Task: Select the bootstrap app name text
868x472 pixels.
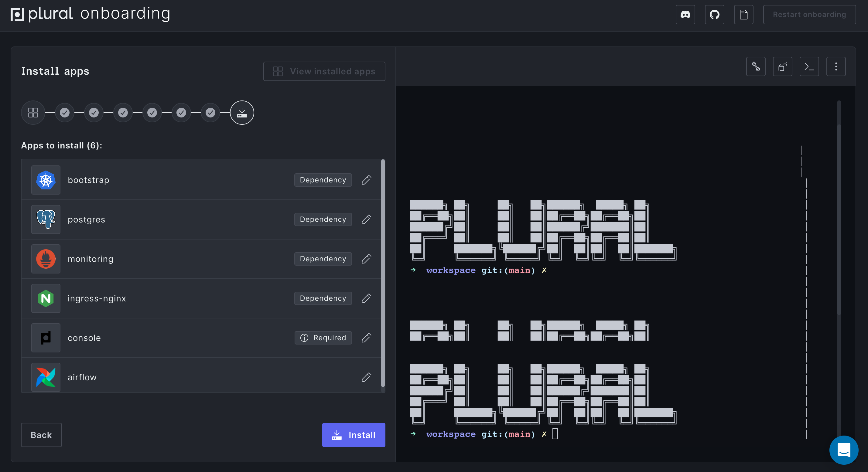Action: (x=89, y=180)
